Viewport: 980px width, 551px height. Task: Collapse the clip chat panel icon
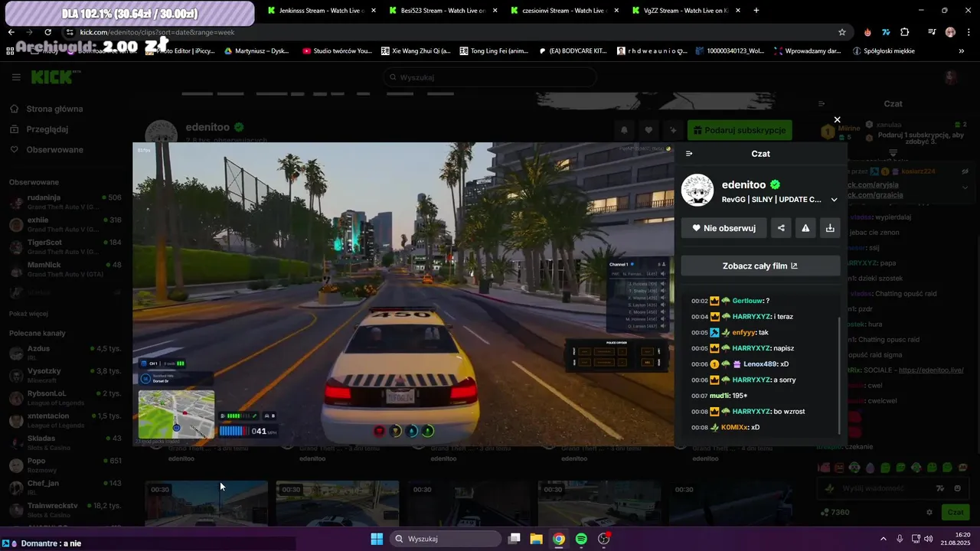689,154
